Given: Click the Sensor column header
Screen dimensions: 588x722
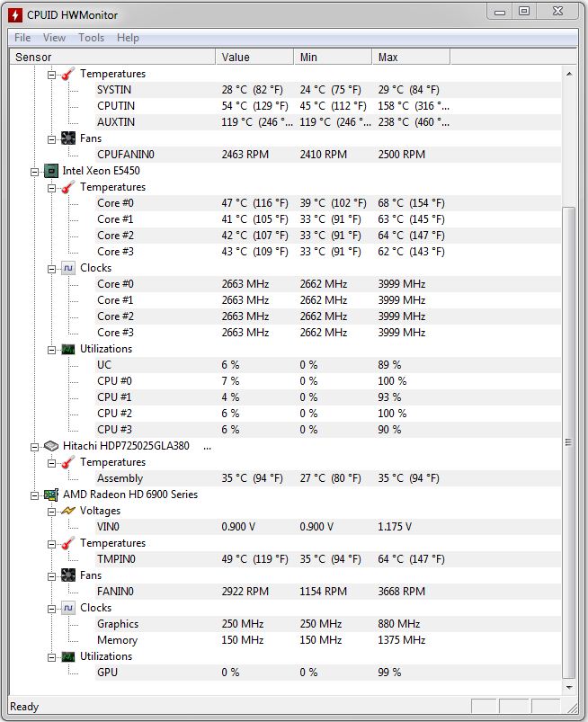Looking at the screenshot, I should click(x=112, y=58).
